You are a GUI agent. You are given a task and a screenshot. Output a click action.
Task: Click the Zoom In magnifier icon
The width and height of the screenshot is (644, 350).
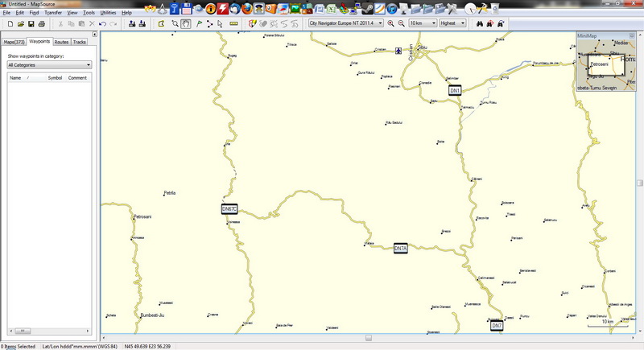391,23
